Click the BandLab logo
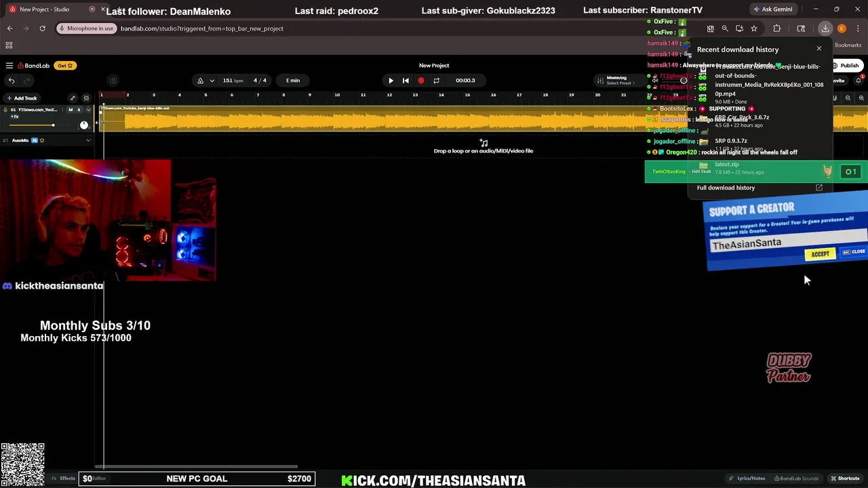The width and height of the screenshot is (868, 488). [x=34, y=66]
